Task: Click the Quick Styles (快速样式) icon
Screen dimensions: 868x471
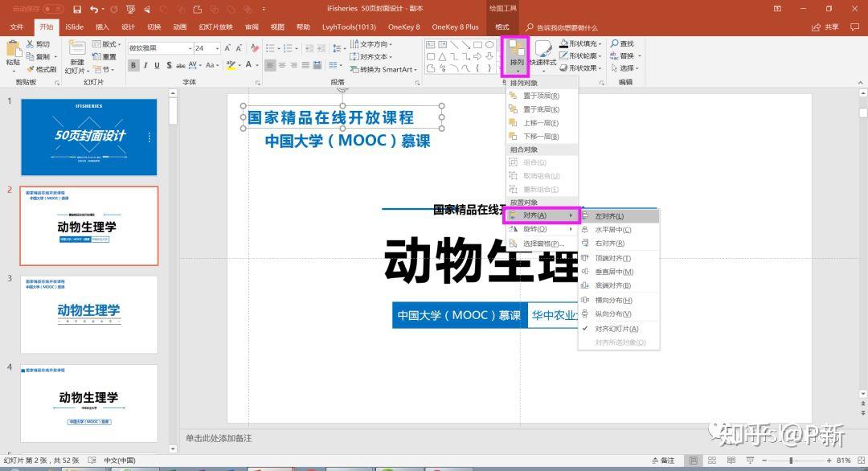Action: 543,51
